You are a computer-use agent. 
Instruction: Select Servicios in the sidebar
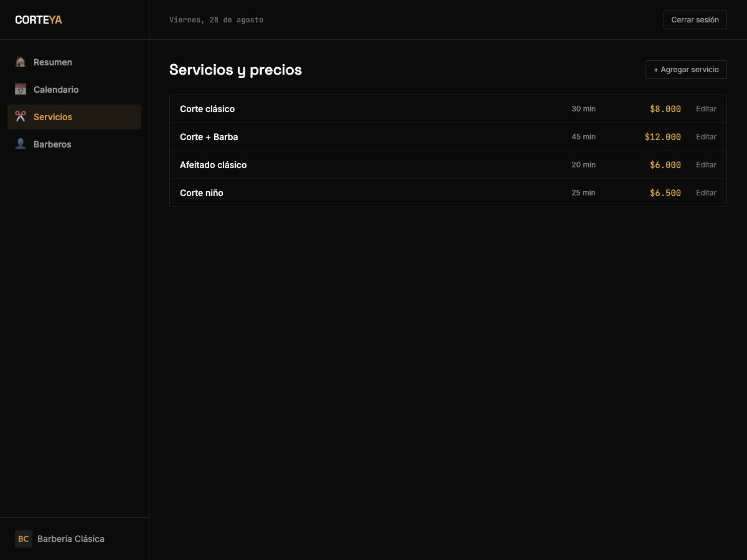(x=74, y=117)
